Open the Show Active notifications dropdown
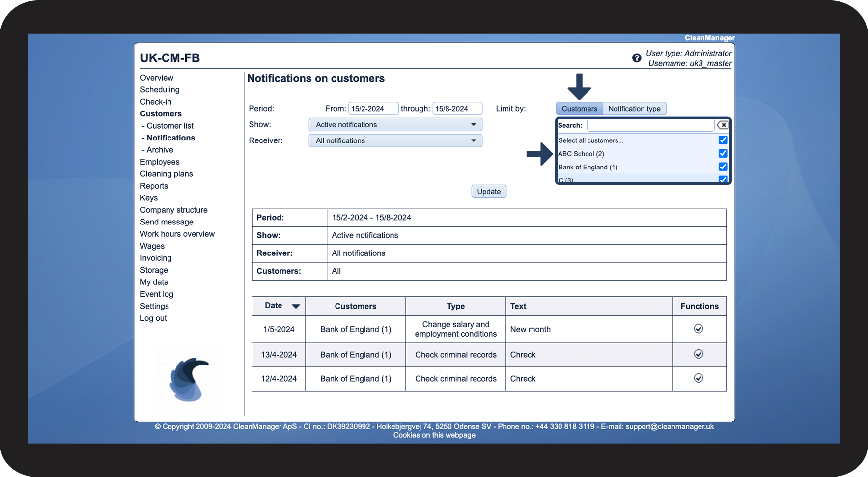The height and width of the screenshot is (477, 868). (395, 125)
